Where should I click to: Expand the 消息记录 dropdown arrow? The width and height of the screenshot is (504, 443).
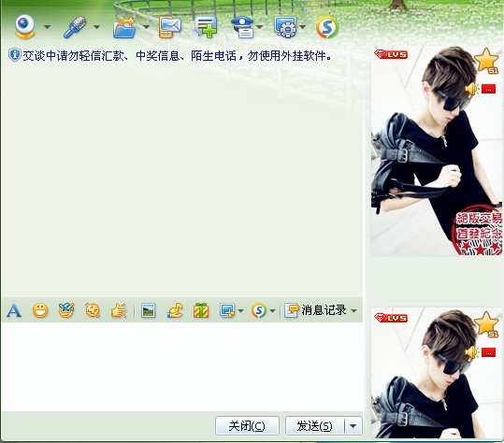tap(353, 310)
